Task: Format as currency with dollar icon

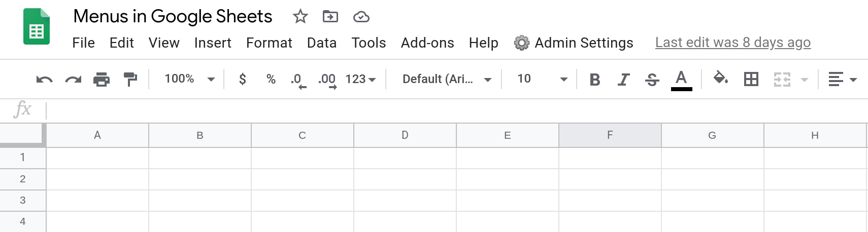Action: pyautogui.click(x=243, y=79)
